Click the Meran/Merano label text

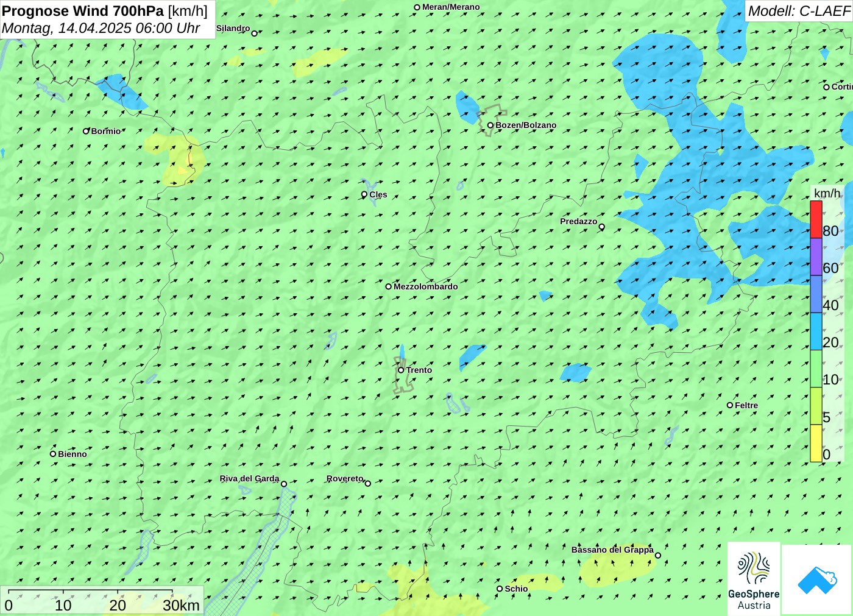[x=451, y=7]
